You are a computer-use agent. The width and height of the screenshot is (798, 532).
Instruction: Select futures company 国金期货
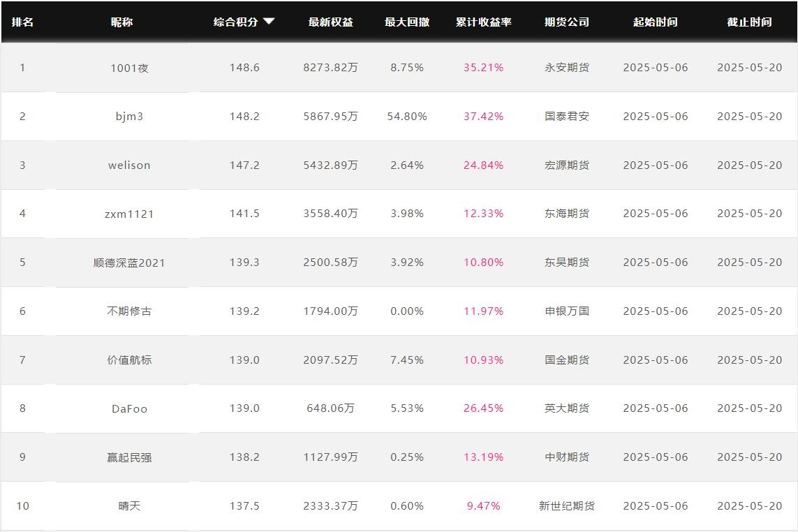(x=567, y=360)
